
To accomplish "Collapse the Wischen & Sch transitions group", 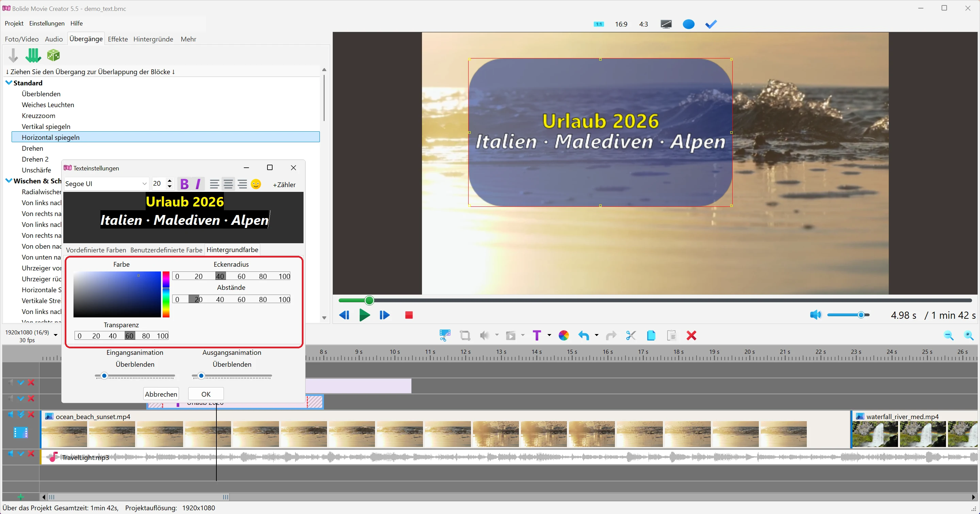I will pyautogui.click(x=9, y=181).
